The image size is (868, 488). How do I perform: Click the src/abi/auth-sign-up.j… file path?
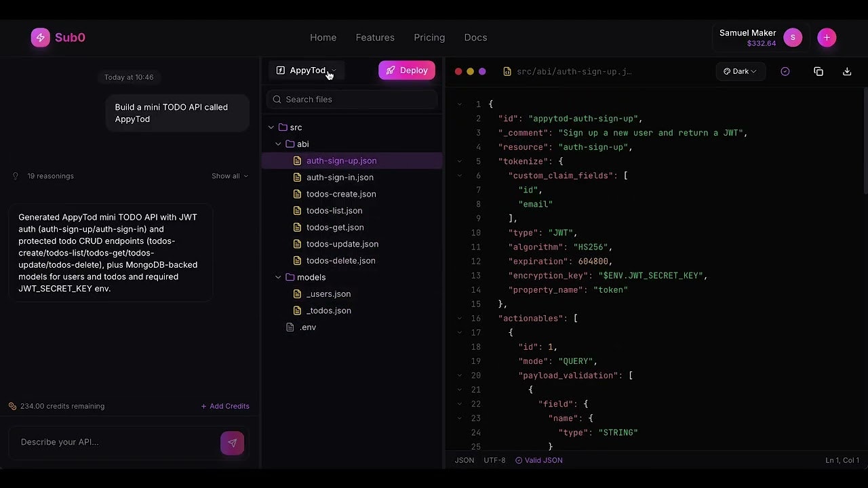(x=574, y=71)
